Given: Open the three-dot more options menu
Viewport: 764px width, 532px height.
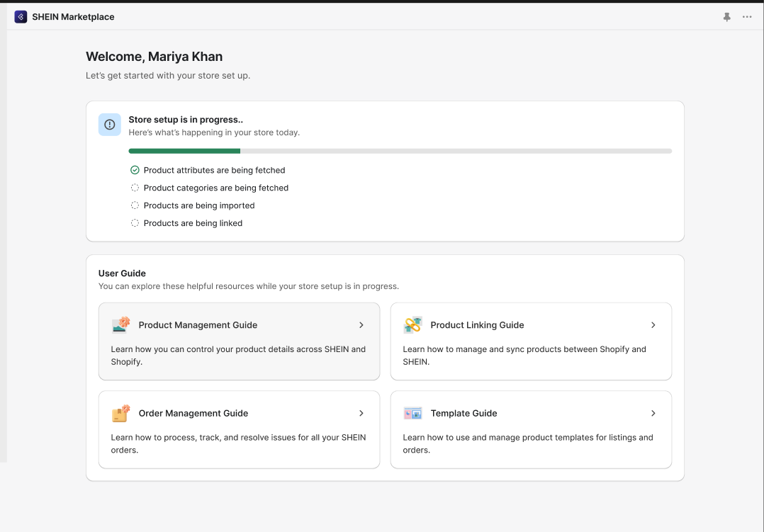Looking at the screenshot, I should (747, 17).
